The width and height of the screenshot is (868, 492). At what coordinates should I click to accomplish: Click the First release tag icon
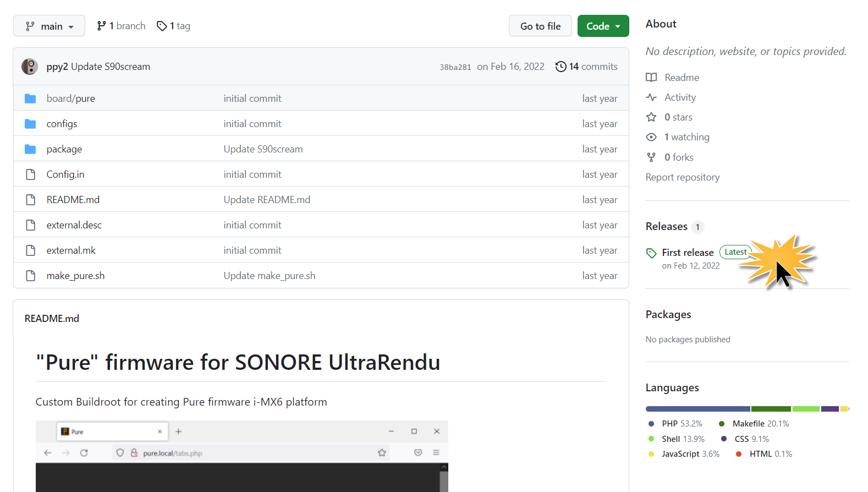point(651,253)
